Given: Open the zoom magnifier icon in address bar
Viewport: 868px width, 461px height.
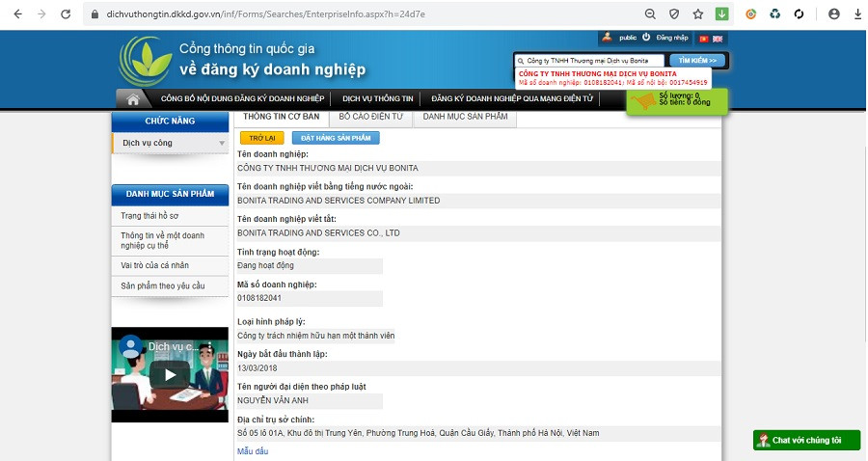Looking at the screenshot, I should point(650,14).
